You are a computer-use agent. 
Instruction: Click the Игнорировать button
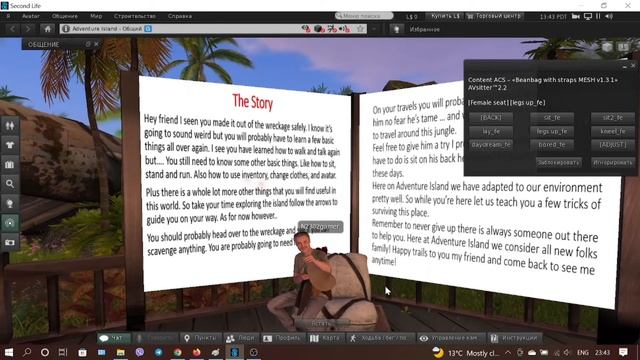[x=613, y=162]
